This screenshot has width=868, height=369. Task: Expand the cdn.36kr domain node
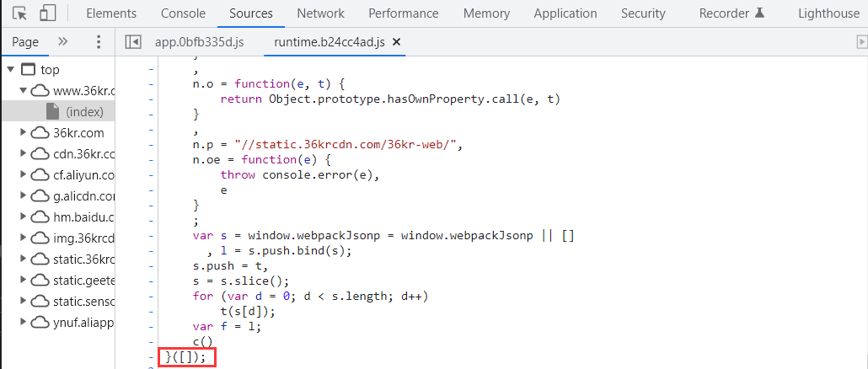tap(24, 154)
